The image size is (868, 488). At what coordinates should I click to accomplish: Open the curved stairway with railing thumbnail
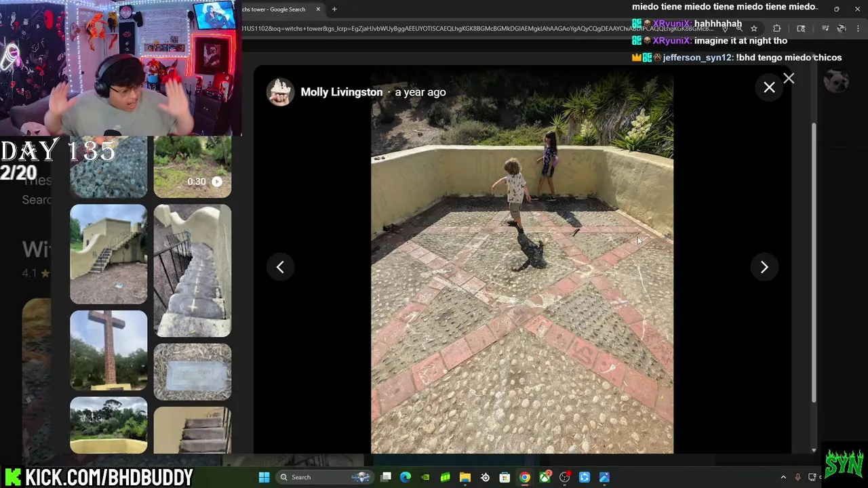pyautogui.click(x=193, y=270)
